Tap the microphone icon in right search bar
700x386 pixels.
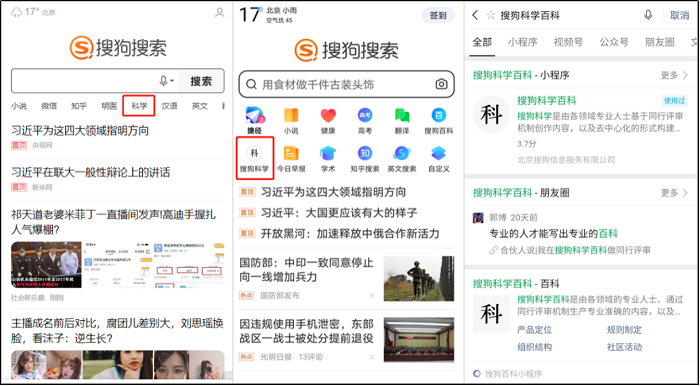click(648, 15)
